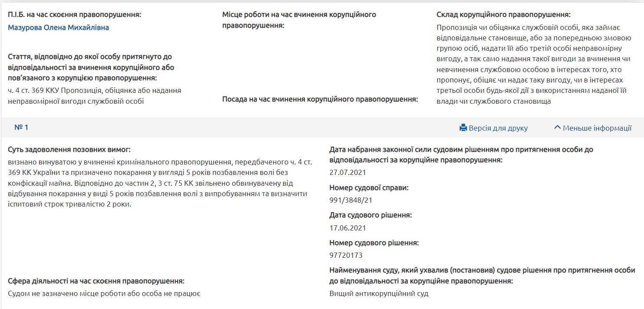This screenshot has height=309, width=644.
Task: Click the Судом не зазначено місце роботи text
Action: pyautogui.click(x=104, y=294)
